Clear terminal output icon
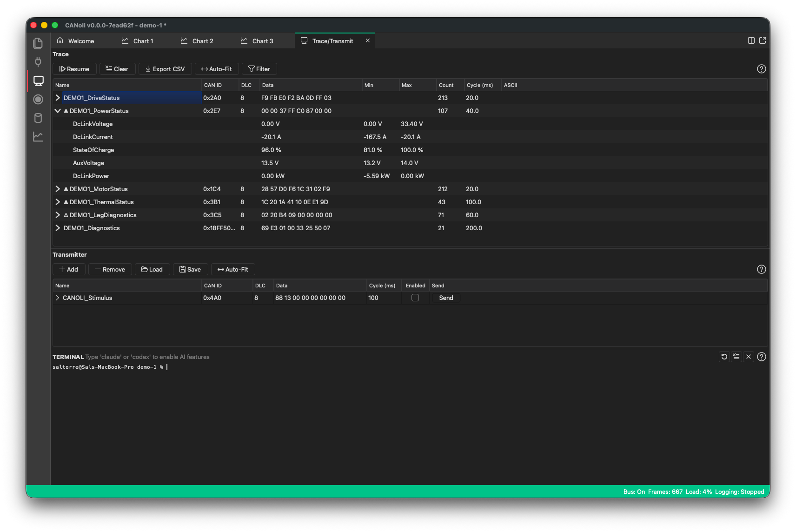This screenshot has width=796, height=532. [x=736, y=357]
